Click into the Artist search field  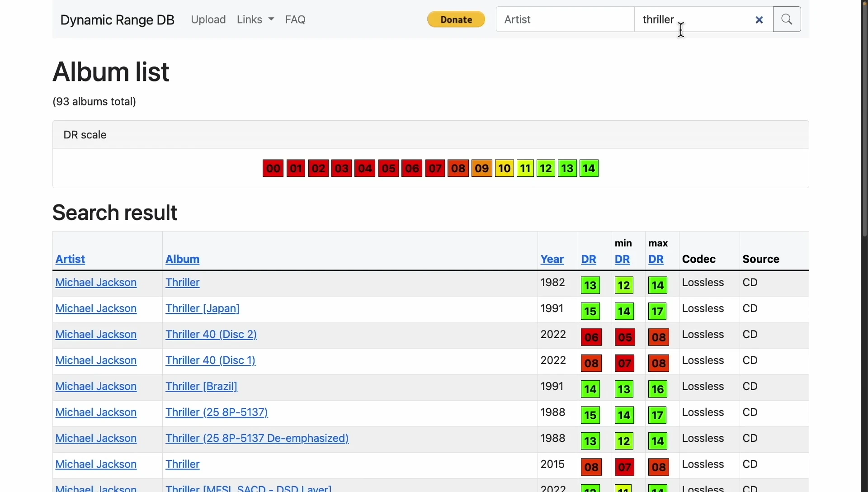click(x=565, y=19)
